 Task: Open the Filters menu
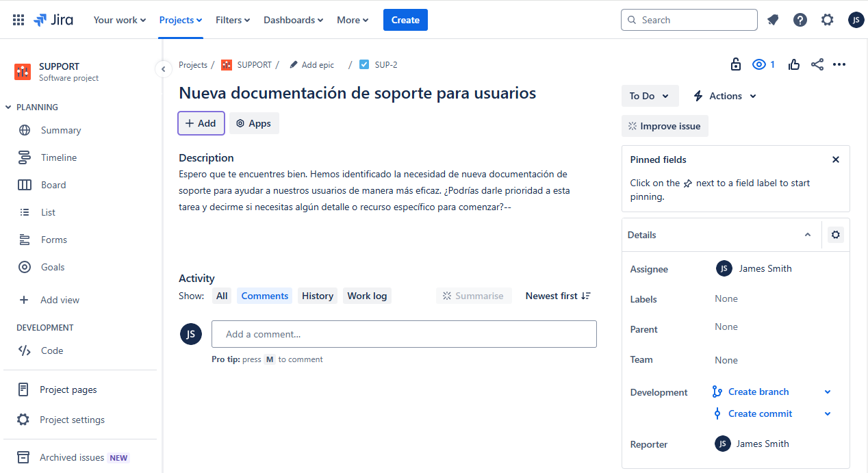pyautogui.click(x=233, y=20)
